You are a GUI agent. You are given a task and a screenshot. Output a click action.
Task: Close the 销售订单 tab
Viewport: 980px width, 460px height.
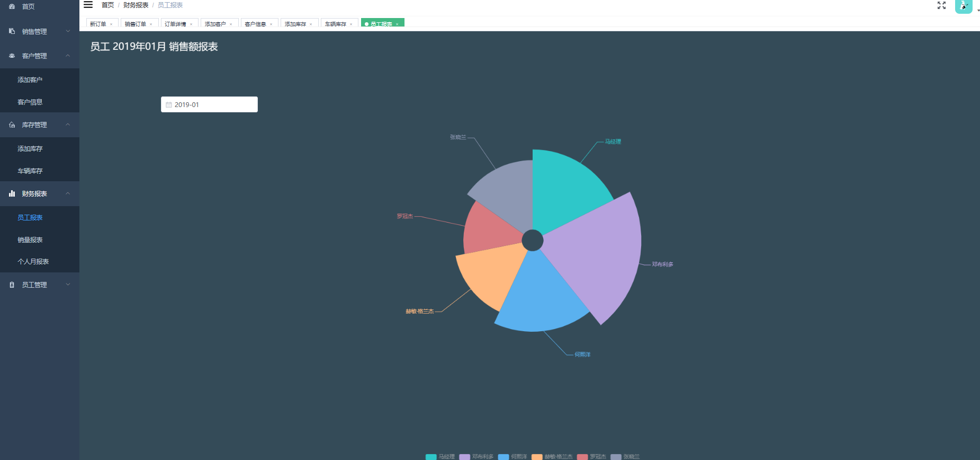[x=151, y=24]
